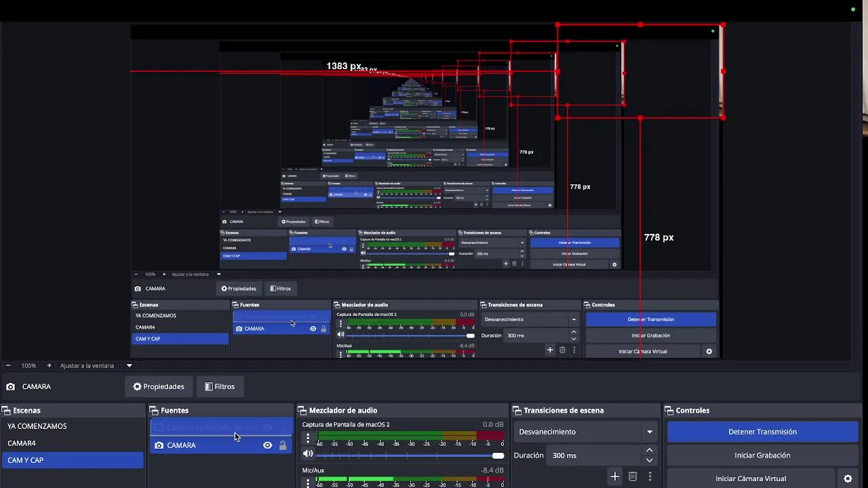Click Detener Transmisión
This screenshot has width=868, height=488.
[762, 432]
